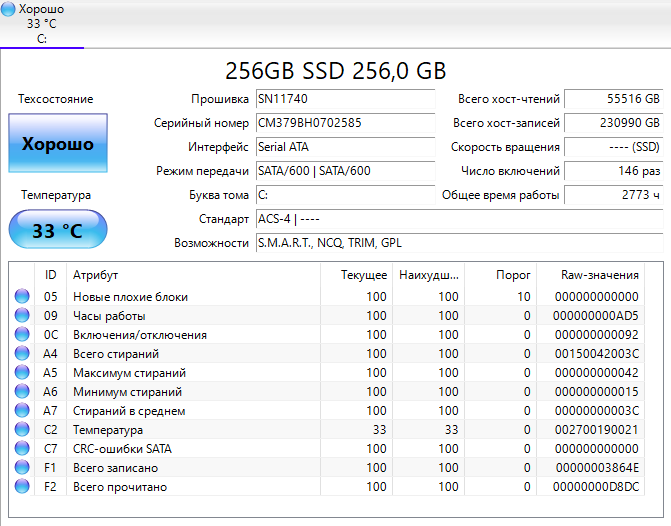Select the Температура row in attribute table
This screenshot has height=526, width=671.
(x=327, y=429)
